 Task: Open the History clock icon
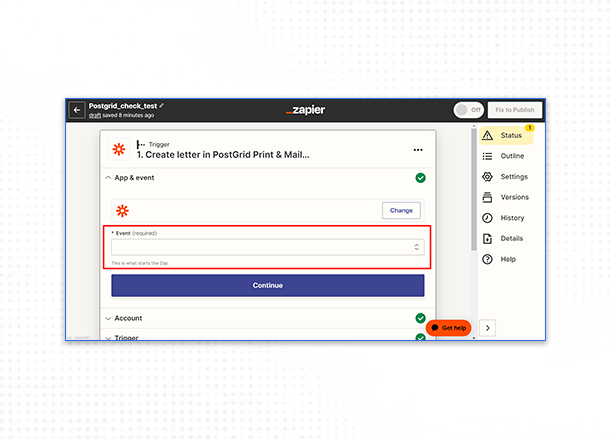[487, 218]
